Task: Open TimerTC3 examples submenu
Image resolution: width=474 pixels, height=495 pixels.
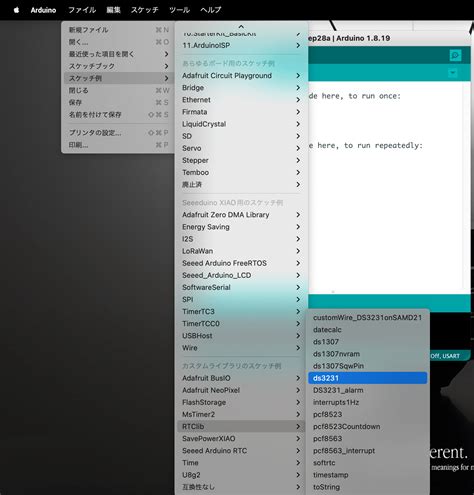Action: (241, 312)
